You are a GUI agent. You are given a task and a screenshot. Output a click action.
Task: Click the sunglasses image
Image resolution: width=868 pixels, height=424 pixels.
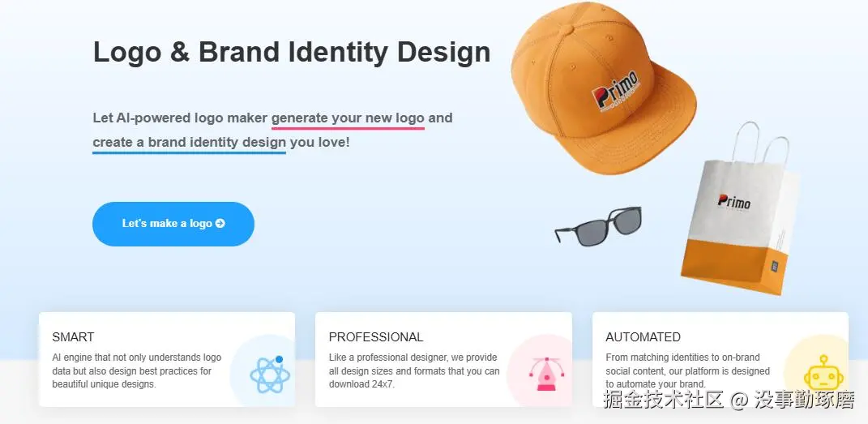[598, 226]
